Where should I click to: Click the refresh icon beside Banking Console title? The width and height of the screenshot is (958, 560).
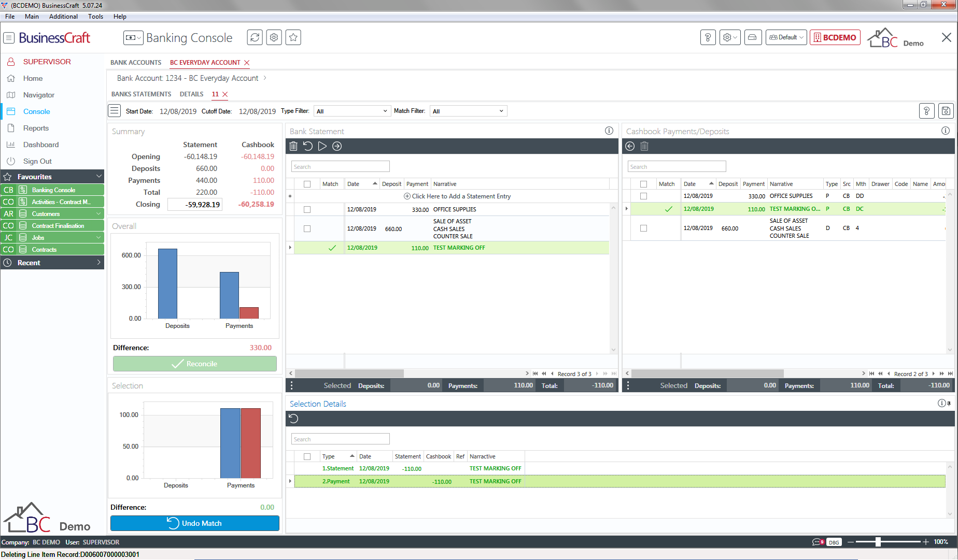(255, 37)
